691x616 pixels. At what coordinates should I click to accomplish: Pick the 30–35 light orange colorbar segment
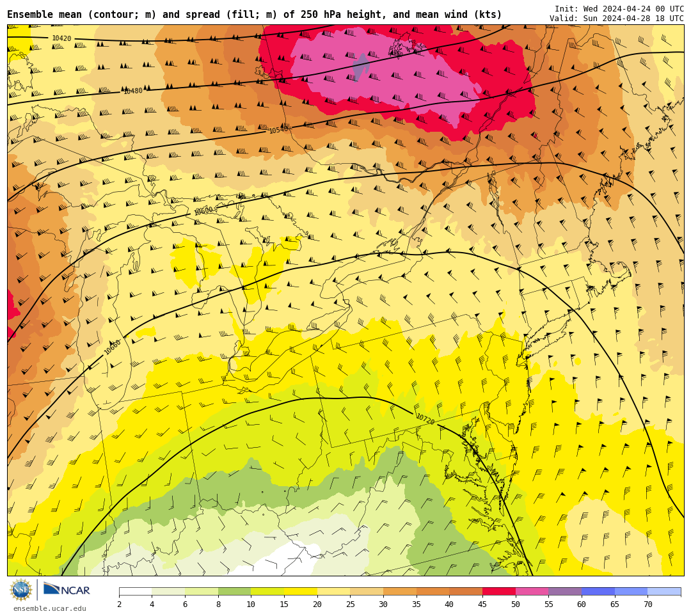(400, 592)
